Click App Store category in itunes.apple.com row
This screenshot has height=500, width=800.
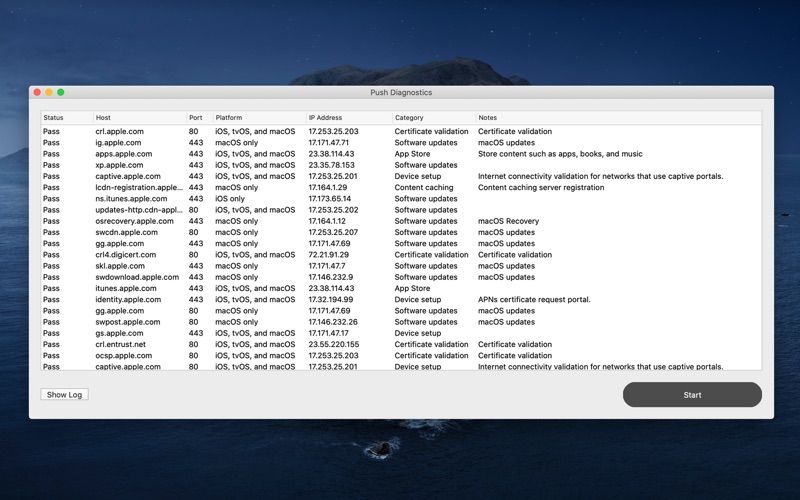[412, 288]
